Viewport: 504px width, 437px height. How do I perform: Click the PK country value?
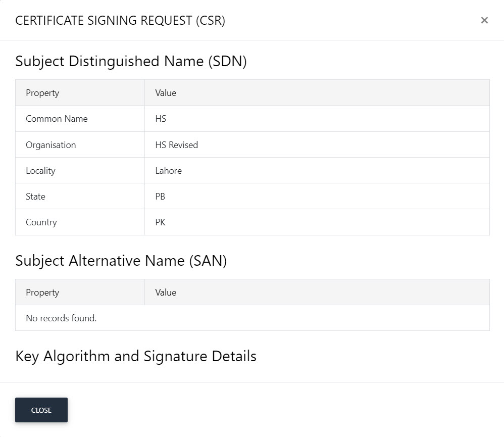[160, 222]
